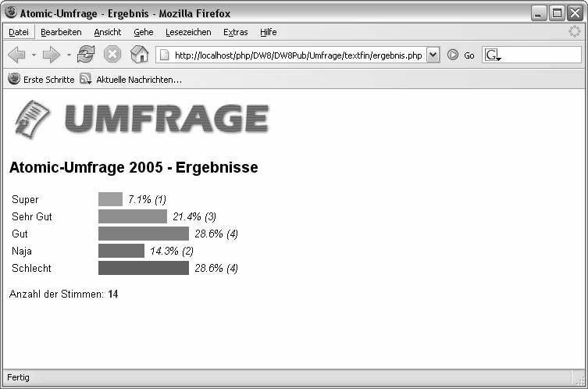Go to the Home page icon
The image size is (588, 389).
click(x=139, y=55)
